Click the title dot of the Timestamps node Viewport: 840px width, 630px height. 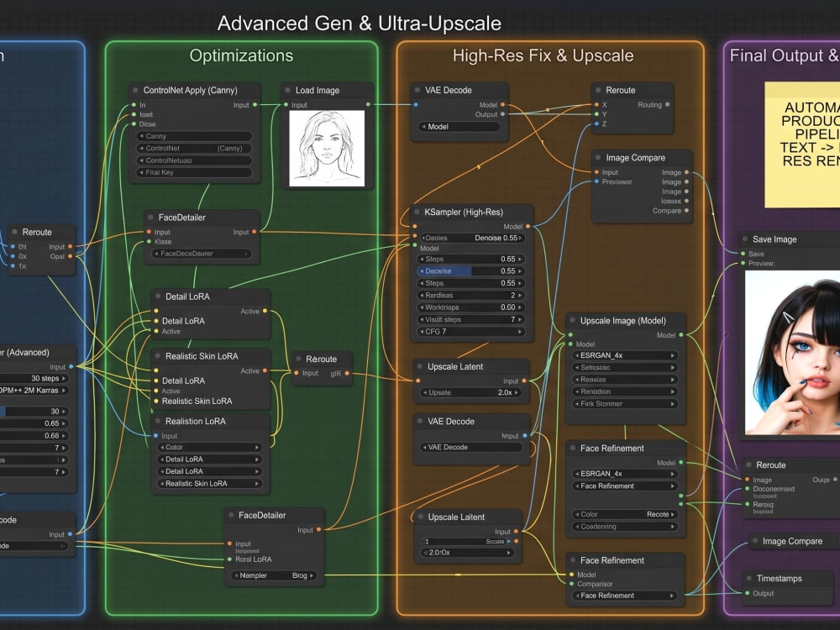point(749,579)
